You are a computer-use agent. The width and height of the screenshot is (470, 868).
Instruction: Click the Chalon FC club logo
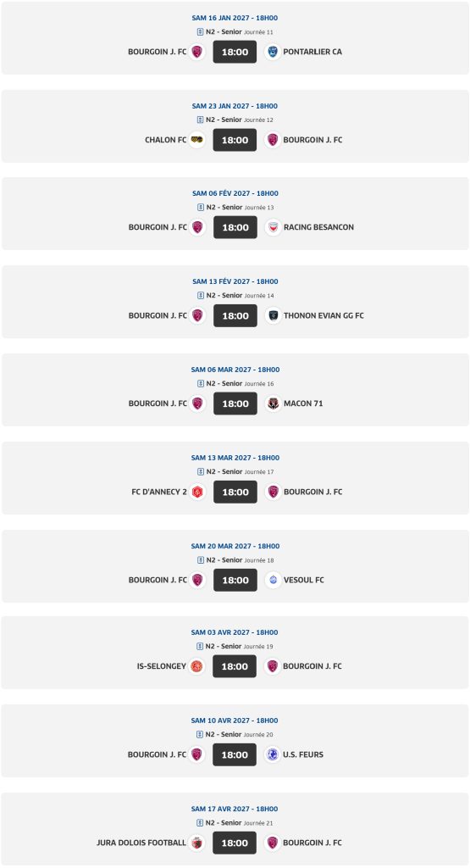[x=196, y=140]
